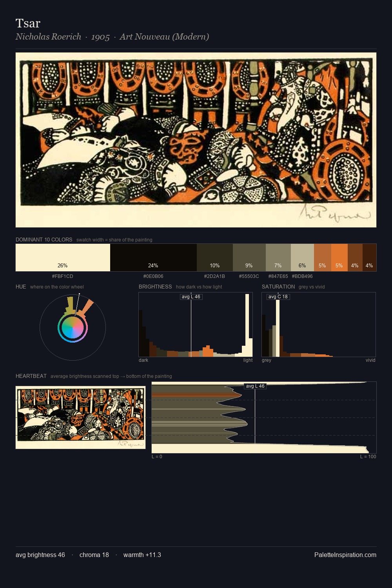This screenshot has width=392, height=588.
Task: Click the heartbeat brightness profile chart
Action: click(x=264, y=417)
